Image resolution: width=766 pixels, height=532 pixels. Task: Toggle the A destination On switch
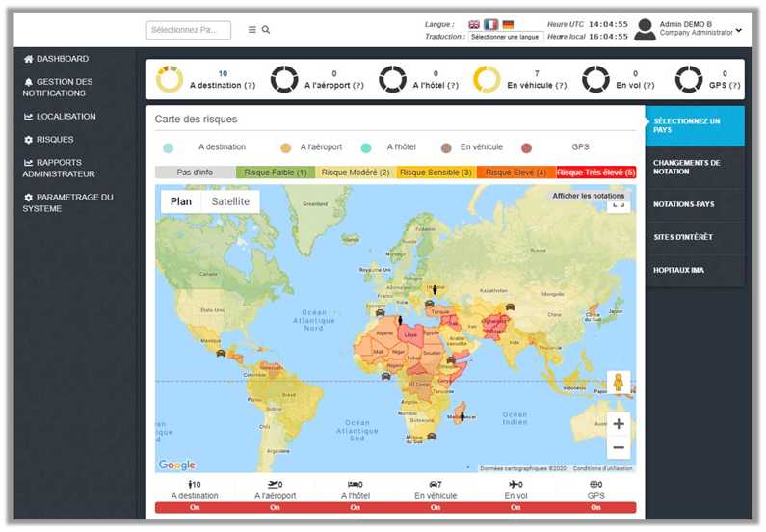(x=195, y=507)
